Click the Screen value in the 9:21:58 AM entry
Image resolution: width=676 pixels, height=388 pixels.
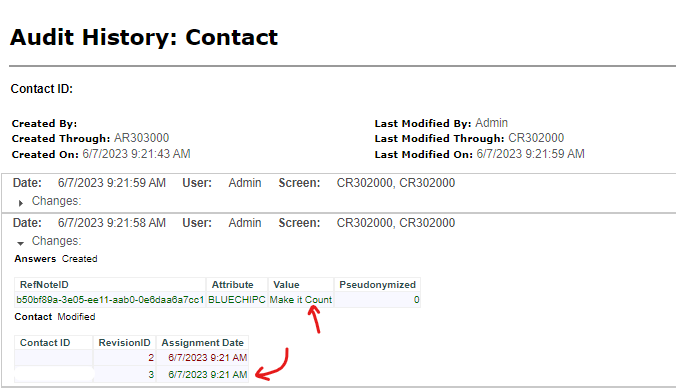396,223
